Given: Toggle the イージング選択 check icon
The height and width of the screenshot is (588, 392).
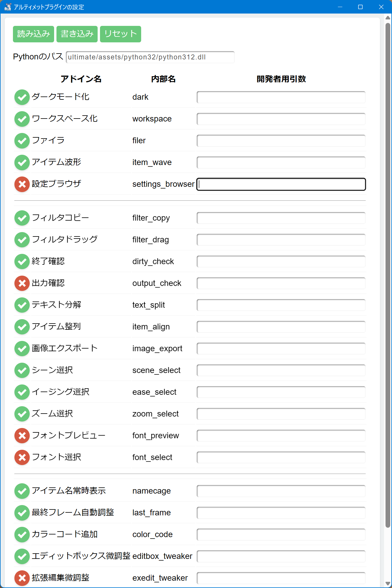Looking at the screenshot, I should pyautogui.click(x=22, y=392).
